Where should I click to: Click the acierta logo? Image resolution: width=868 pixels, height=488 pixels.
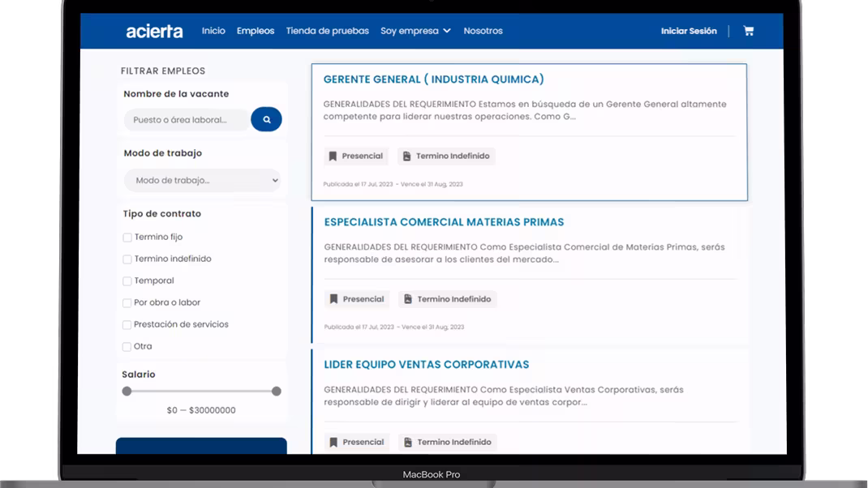154,31
